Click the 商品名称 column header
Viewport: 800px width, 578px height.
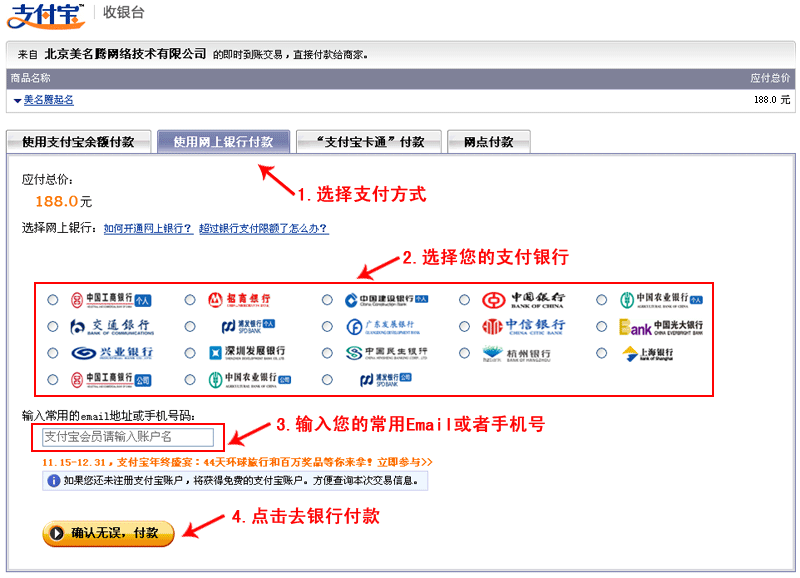tap(31, 78)
